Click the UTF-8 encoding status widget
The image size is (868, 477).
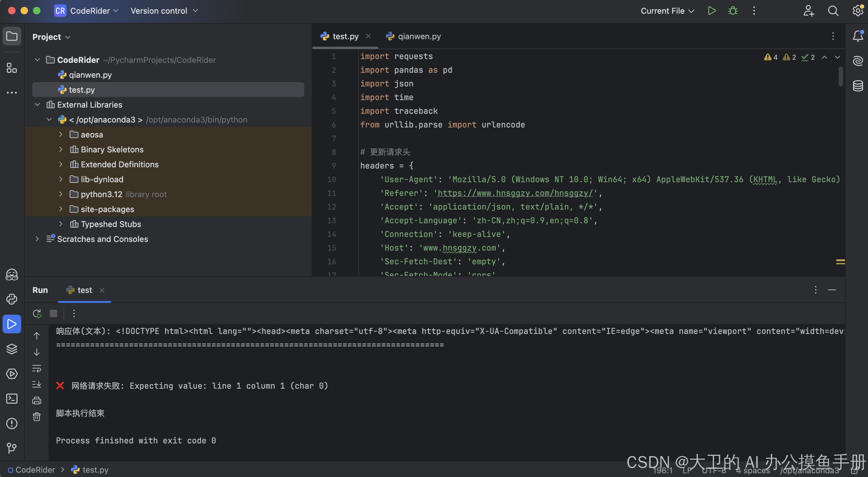(714, 470)
